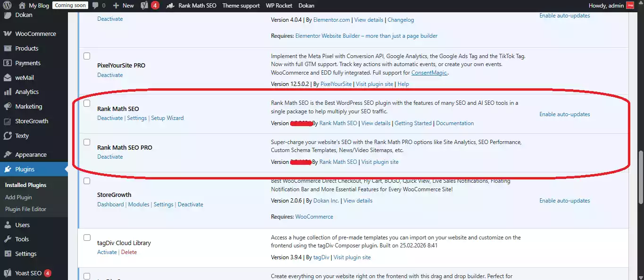The width and height of the screenshot is (644, 280).
Task: Open StoreGrowth Modules link
Action: (139, 204)
